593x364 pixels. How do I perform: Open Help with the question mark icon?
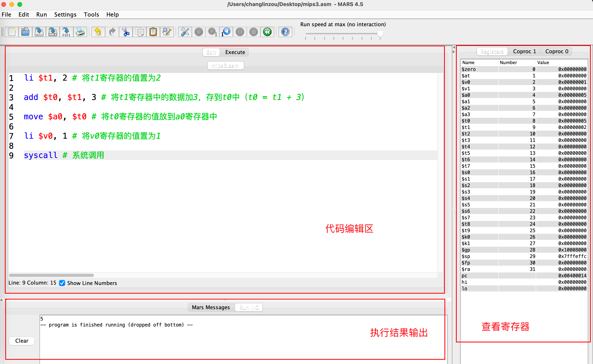pos(285,32)
